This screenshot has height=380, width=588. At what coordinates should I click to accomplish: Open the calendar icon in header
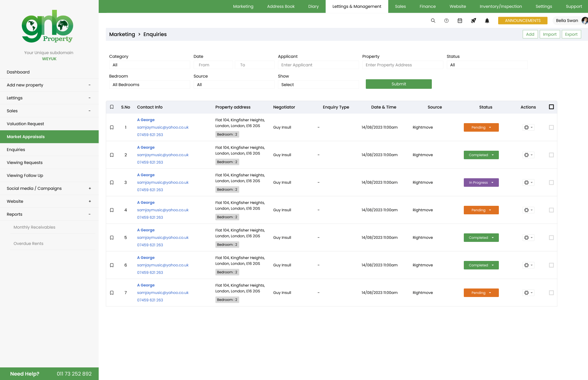pyautogui.click(x=460, y=21)
